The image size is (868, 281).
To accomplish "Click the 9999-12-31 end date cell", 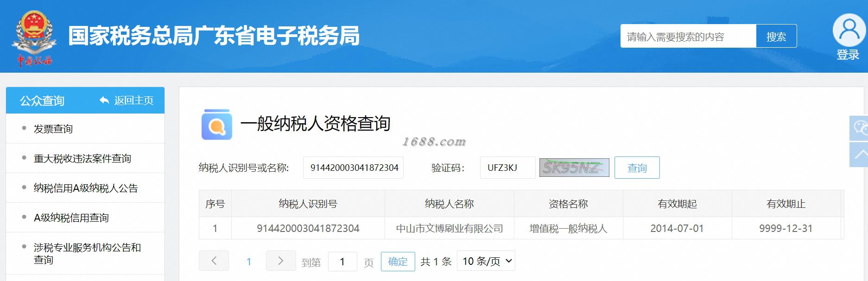I will 786,228.
